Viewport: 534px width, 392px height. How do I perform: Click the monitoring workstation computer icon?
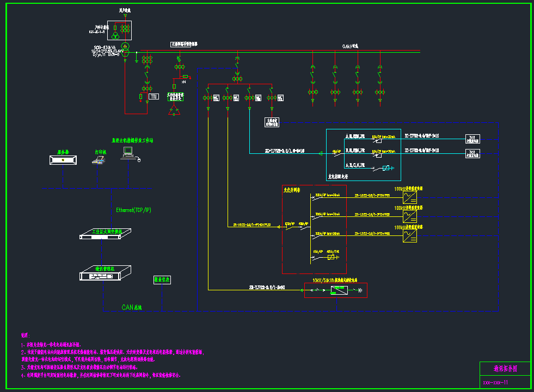128,155
